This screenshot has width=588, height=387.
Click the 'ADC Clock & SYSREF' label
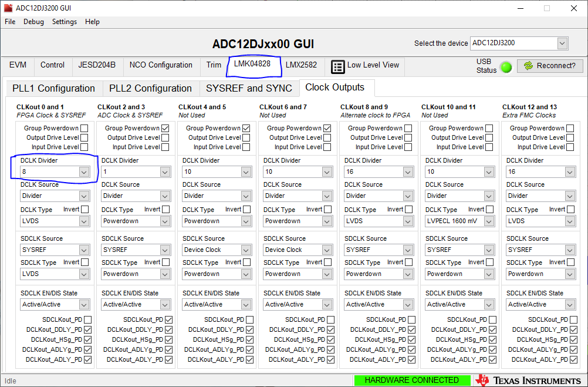pos(130,115)
